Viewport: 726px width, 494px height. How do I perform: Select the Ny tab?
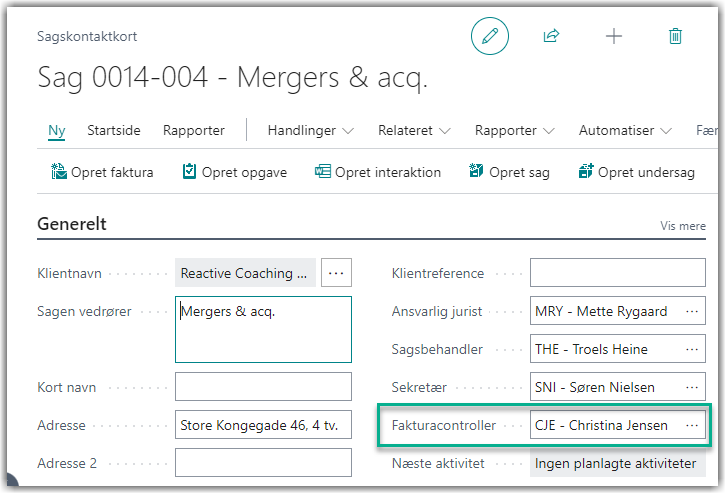coord(57,130)
